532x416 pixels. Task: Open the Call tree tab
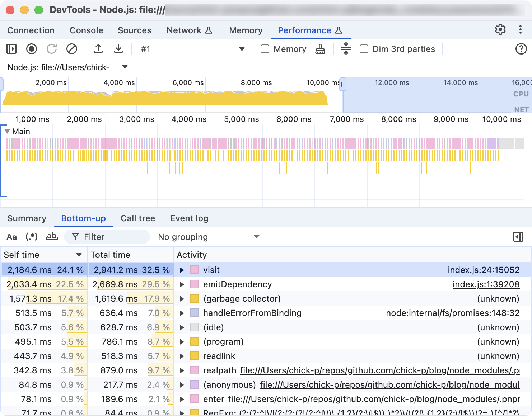click(x=138, y=218)
